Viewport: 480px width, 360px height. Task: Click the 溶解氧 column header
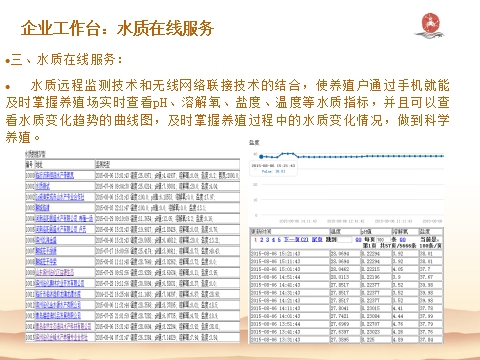[x=405, y=231]
